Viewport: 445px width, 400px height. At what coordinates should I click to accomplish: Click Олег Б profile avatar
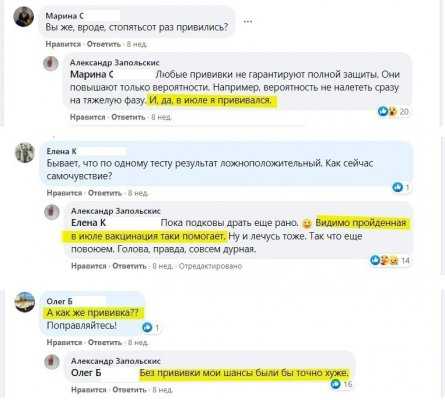point(25,302)
